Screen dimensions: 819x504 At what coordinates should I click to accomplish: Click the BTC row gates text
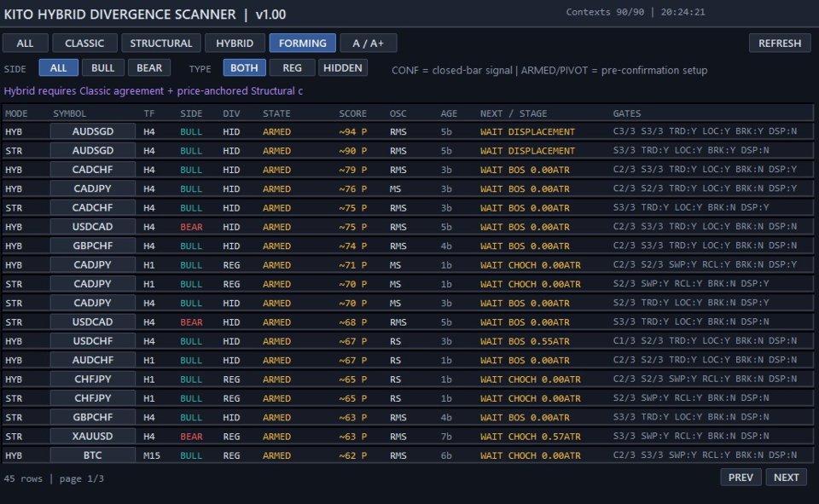tap(706, 455)
